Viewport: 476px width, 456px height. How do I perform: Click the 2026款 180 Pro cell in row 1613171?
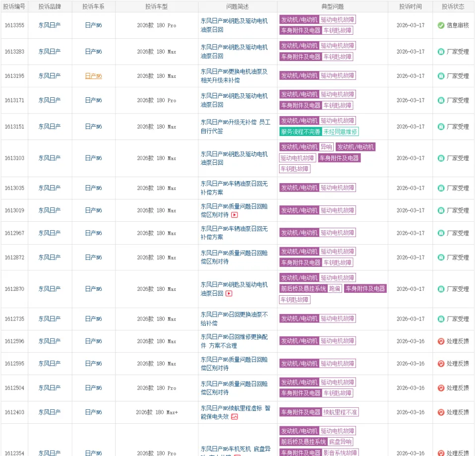156,100
